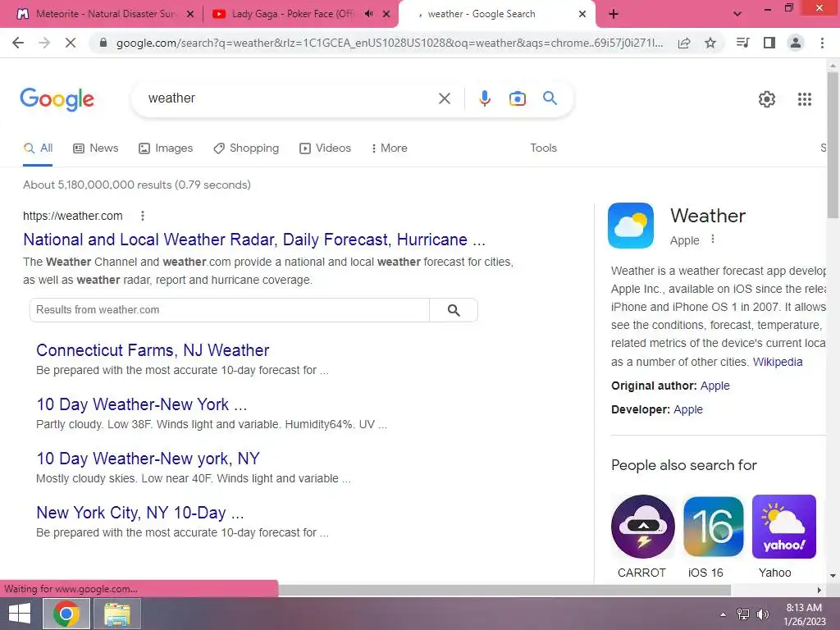Open New York City, NY 10-Day link
840x630 pixels.
click(139, 513)
